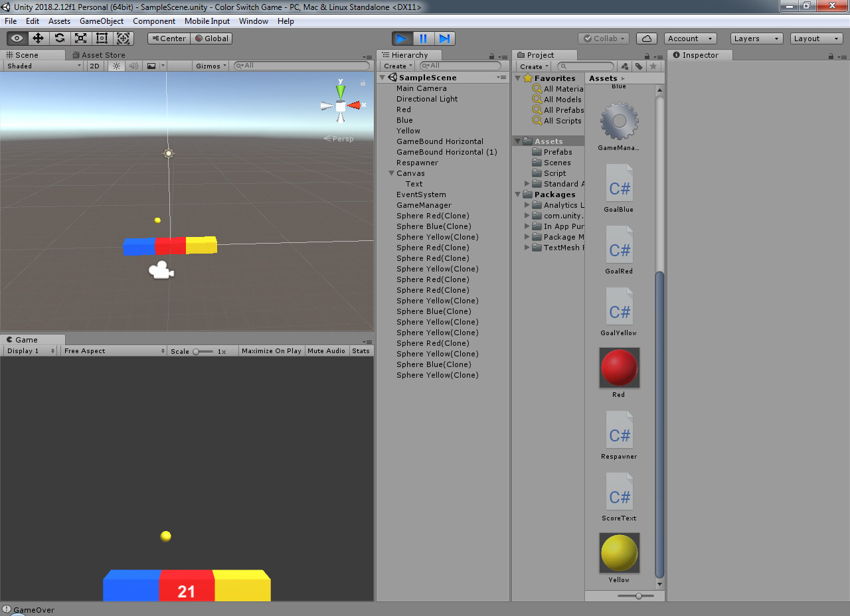850x616 pixels.
Task: Select the Respawner C# script asset
Action: pyautogui.click(x=619, y=429)
